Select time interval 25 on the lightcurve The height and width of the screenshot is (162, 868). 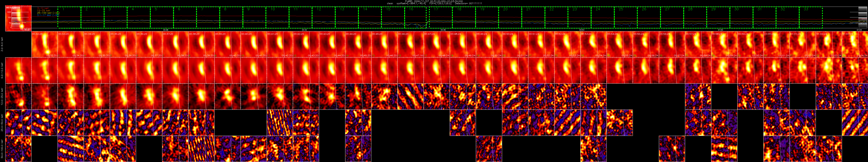tap(626, 18)
